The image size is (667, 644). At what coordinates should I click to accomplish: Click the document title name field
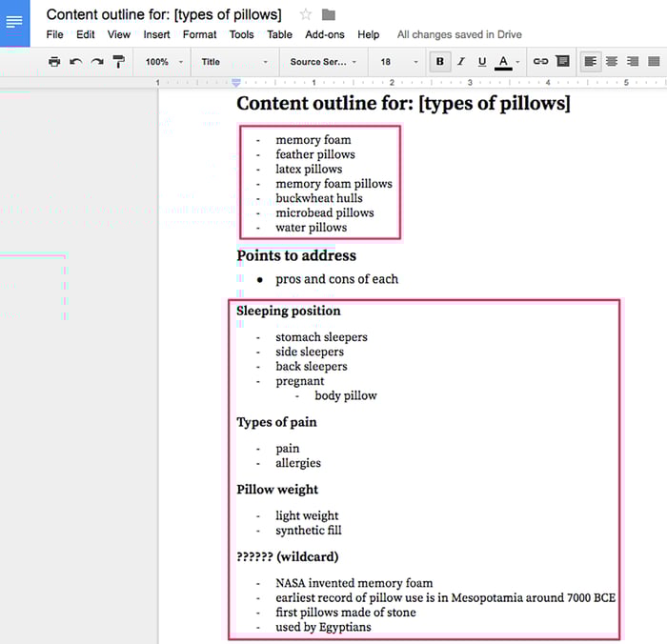click(164, 14)
